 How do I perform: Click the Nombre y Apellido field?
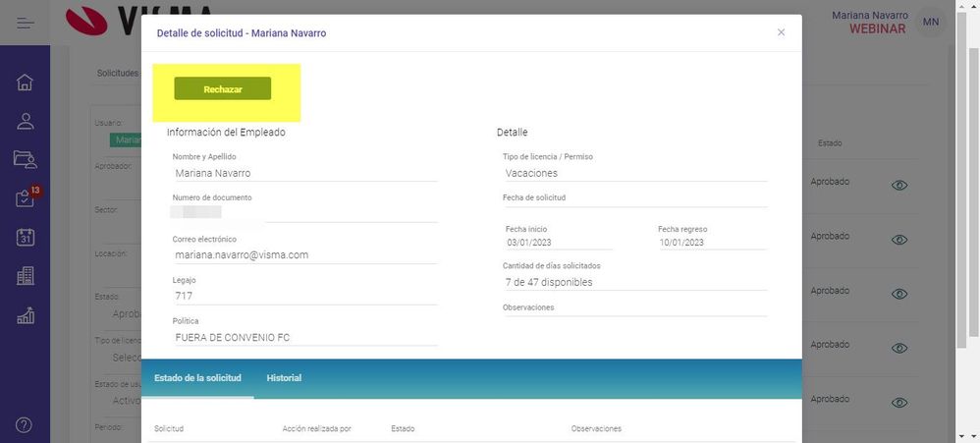pyautogui.click(x=305, y=173)
